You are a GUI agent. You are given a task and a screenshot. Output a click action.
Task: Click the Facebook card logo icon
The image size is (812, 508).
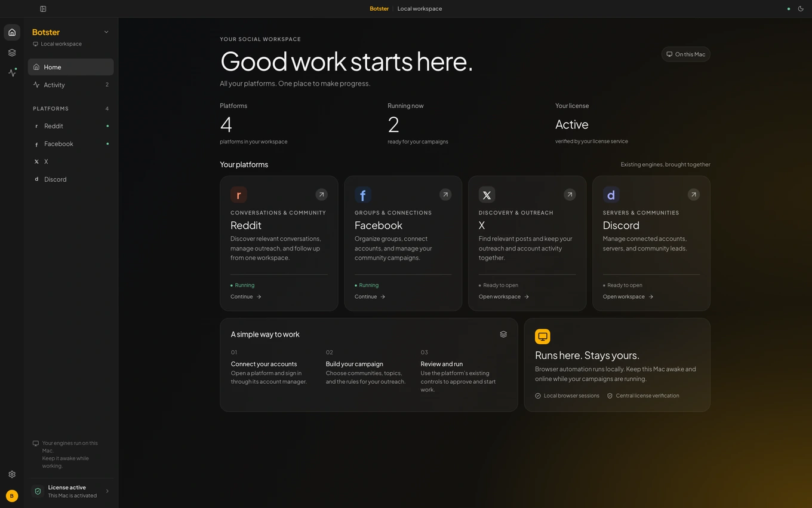[x=363, y=195]
